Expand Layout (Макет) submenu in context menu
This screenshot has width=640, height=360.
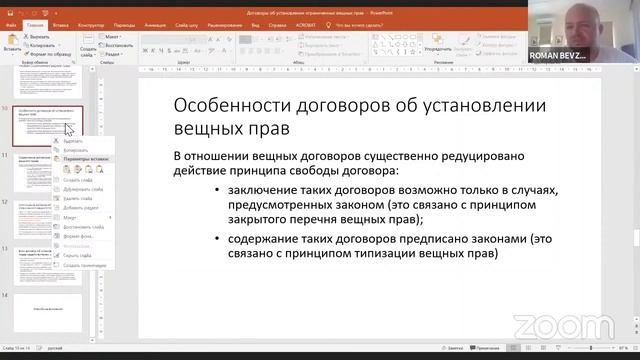click(x=83, y=218)
